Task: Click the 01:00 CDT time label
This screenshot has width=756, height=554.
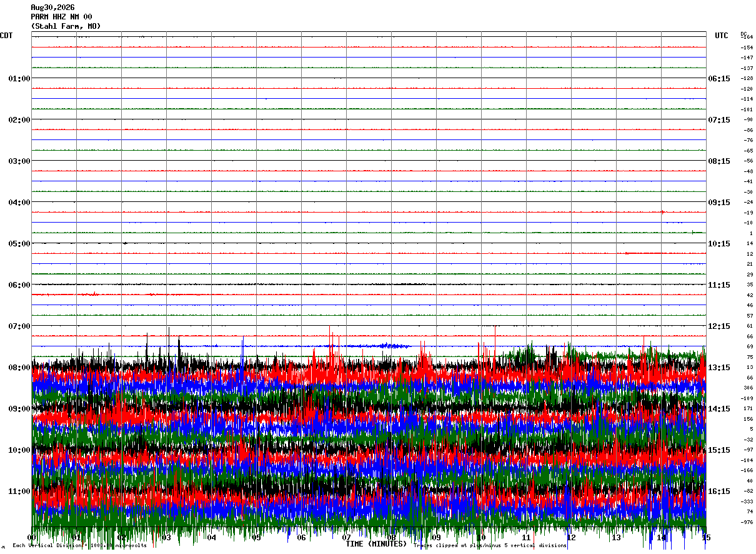Action: click(19, 79)
